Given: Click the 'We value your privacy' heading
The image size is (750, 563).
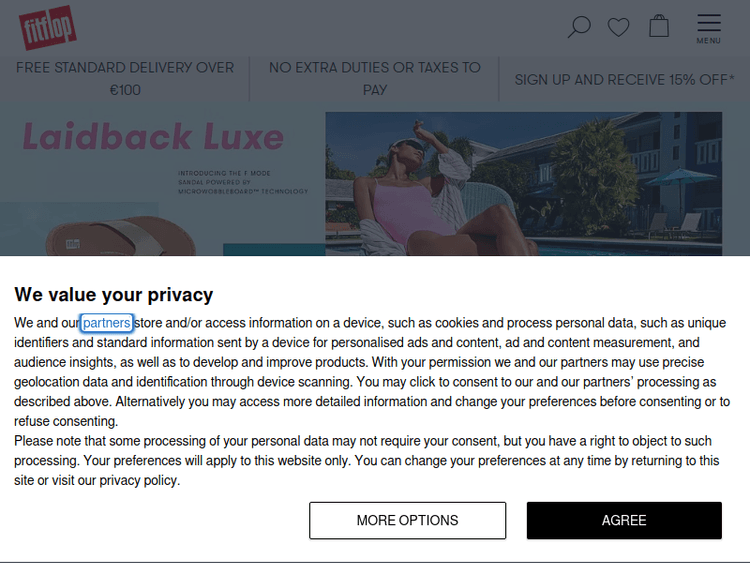Looking at the screenshot, I should 113,294.
